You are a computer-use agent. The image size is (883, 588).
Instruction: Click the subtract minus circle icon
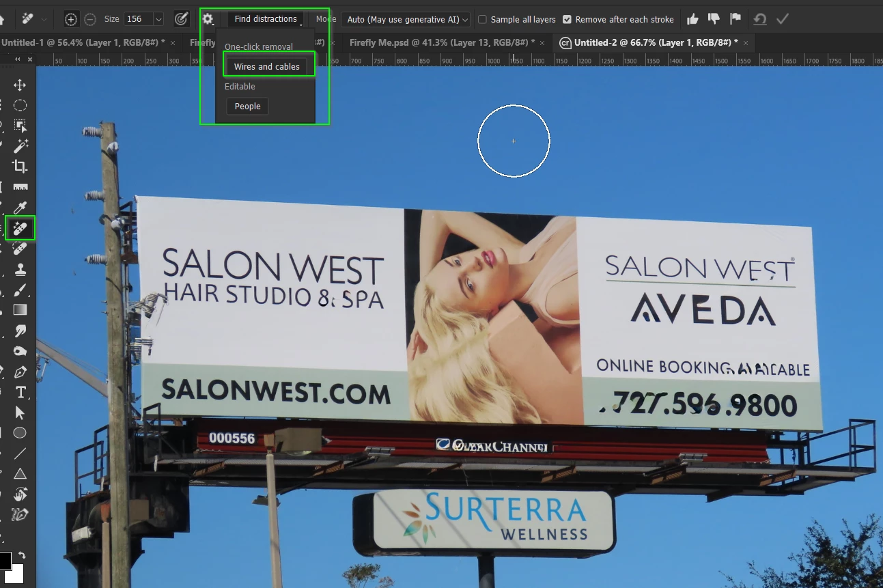click(x=89, y=19)
